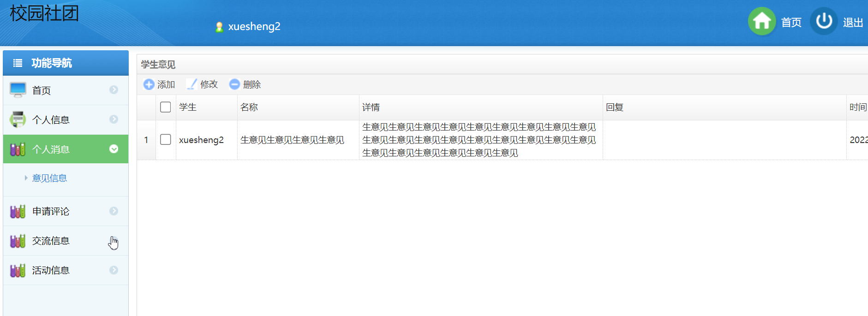Click the printer icon for 个人信息

click(18, 119)
